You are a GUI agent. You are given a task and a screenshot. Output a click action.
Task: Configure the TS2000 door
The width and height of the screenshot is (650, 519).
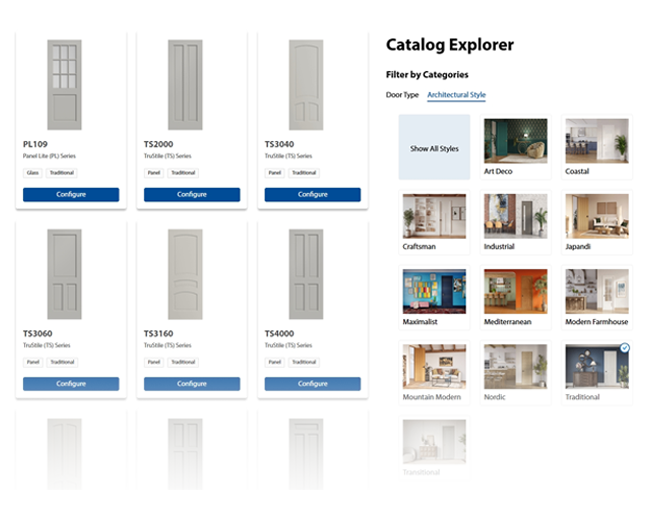[192, 194]
